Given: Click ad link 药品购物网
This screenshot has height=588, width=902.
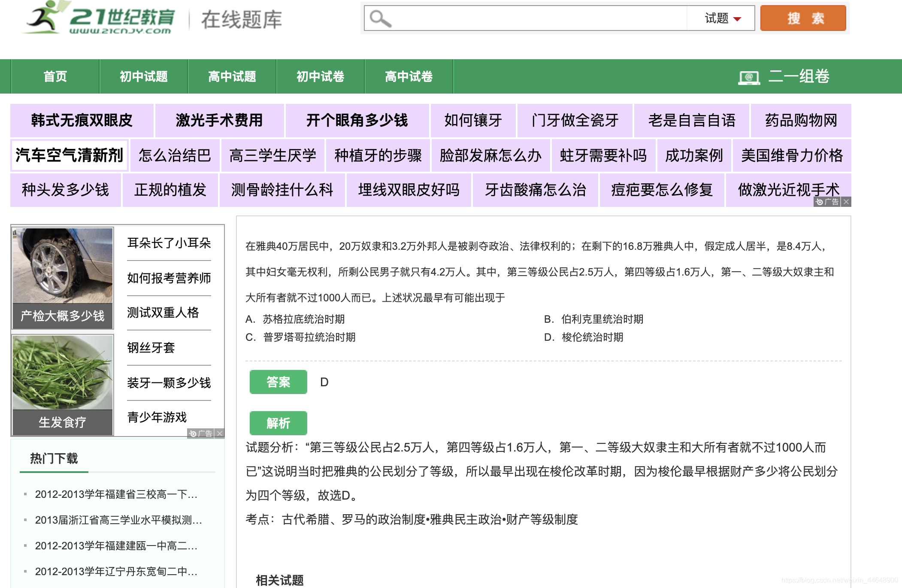Looking at the screenshot, I should click(x=801, y=120).
